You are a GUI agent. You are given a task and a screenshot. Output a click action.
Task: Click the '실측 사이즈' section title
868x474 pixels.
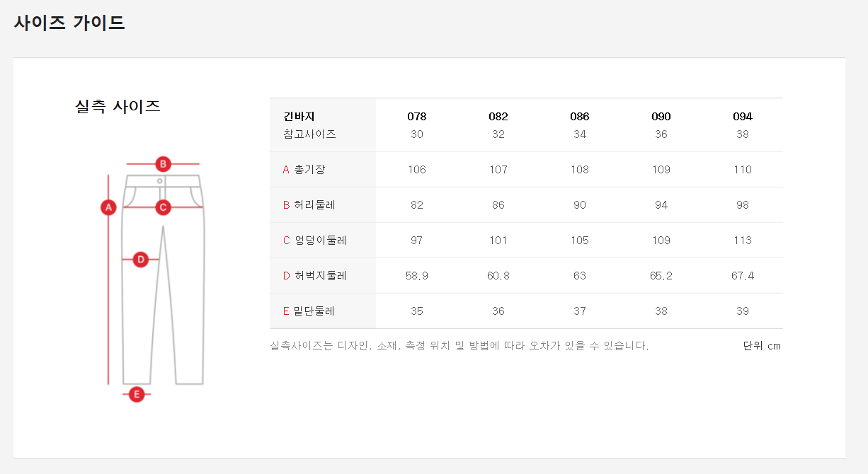click(x=118, y=107)
